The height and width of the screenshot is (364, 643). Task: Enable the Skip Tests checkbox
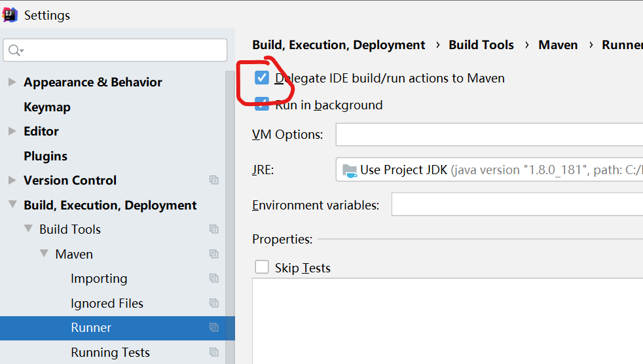pos(262,267)
